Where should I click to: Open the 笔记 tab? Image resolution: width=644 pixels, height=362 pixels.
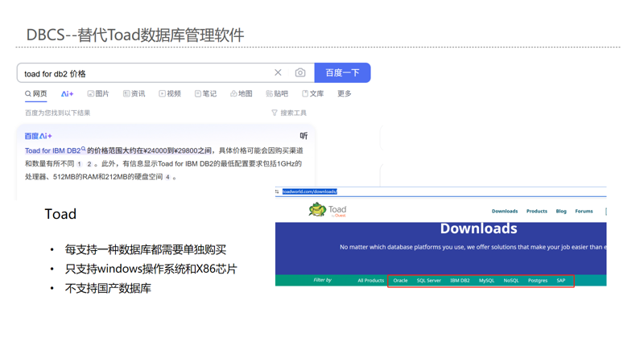pyautogui.click(x=205, y=93)
